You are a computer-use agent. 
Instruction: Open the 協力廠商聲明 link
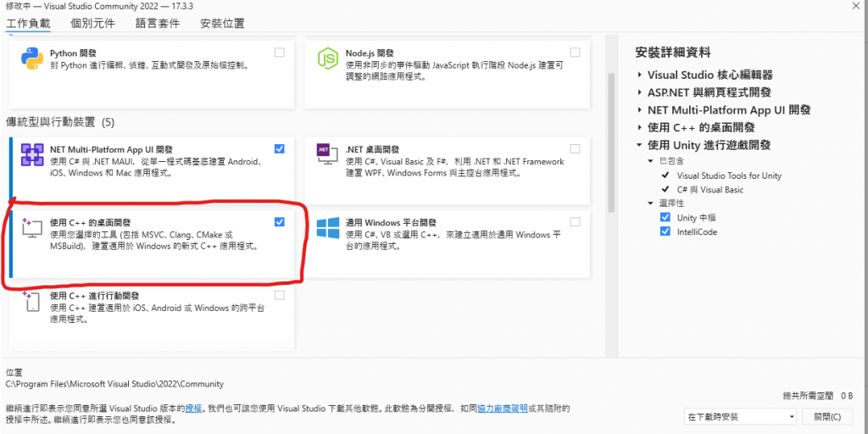[503, 409]
